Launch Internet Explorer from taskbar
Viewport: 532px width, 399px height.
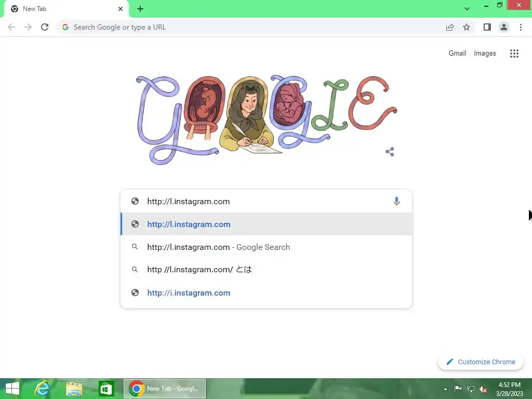pos(43,389)
